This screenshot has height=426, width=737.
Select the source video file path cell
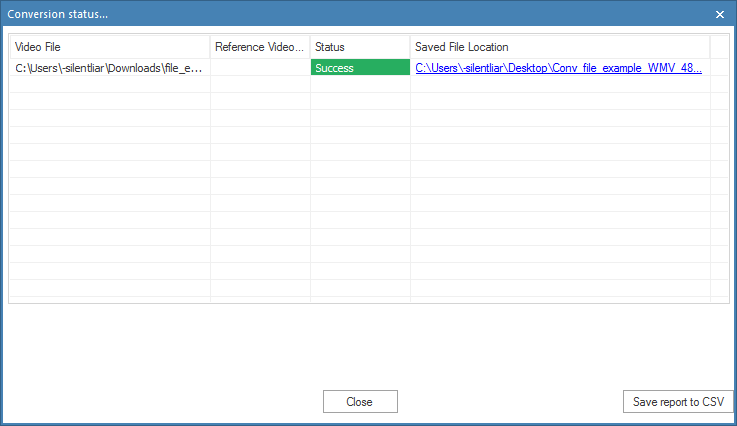click(x=110, y=68)
